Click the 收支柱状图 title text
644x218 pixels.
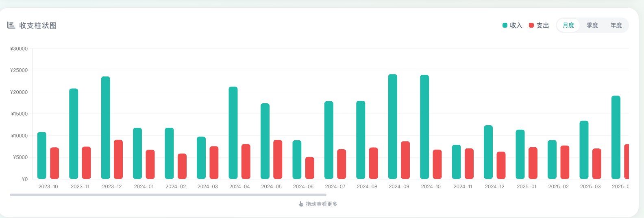(38, 25)
